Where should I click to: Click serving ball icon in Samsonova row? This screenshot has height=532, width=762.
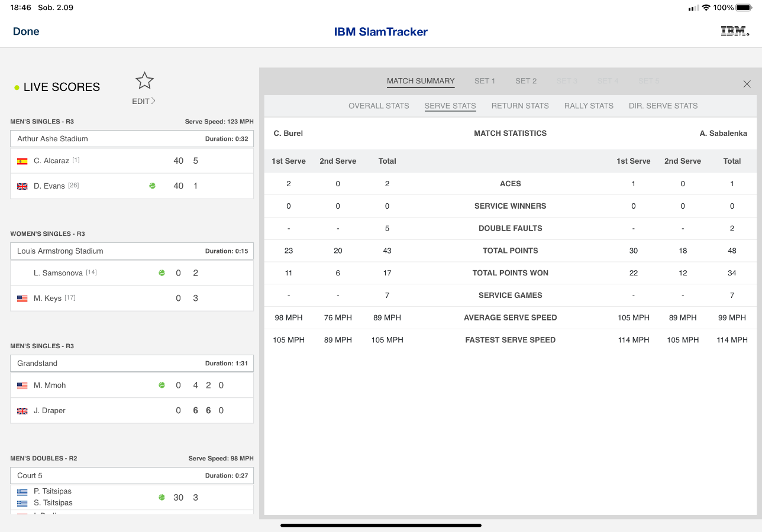point(162,273)
